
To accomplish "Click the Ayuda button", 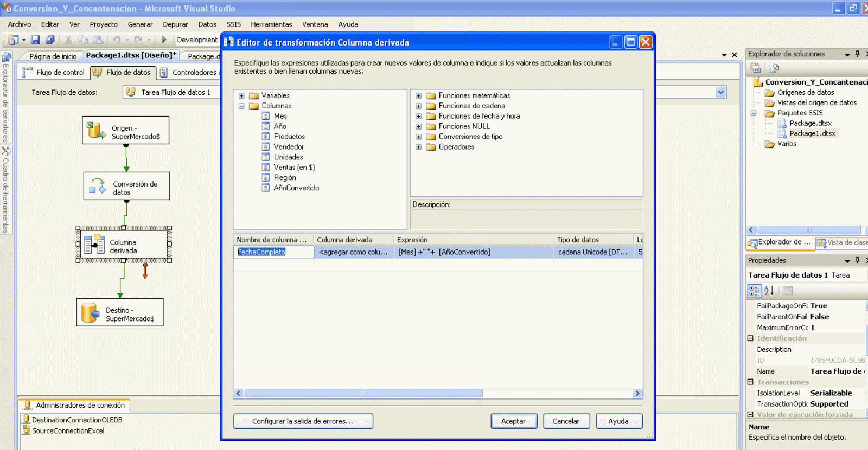I will (x=618, y=421).
